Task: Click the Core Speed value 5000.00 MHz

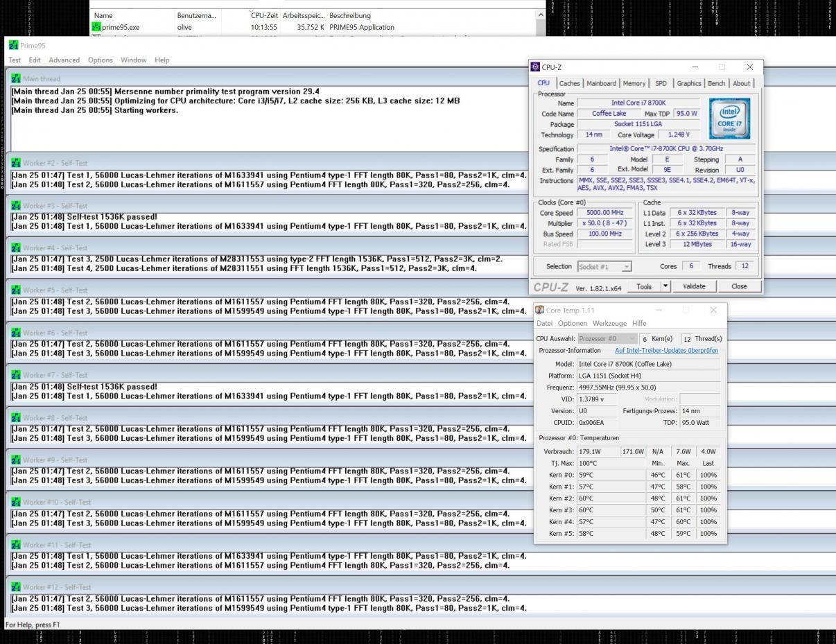Action: (605, 213)
